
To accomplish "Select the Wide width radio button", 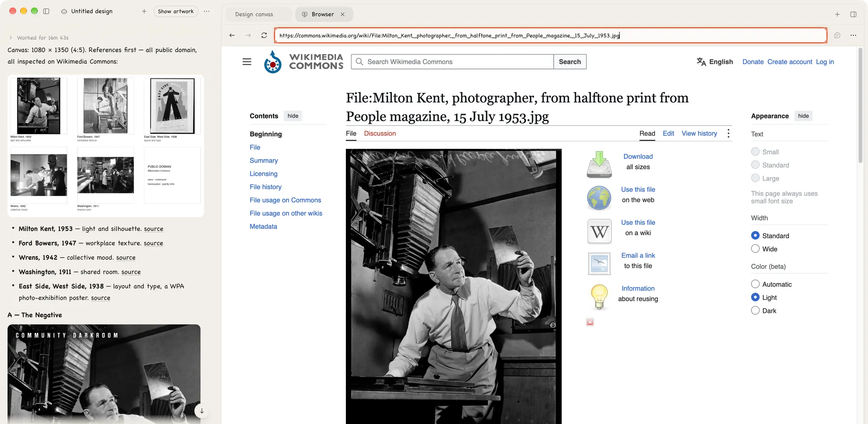I will point(755,249).
